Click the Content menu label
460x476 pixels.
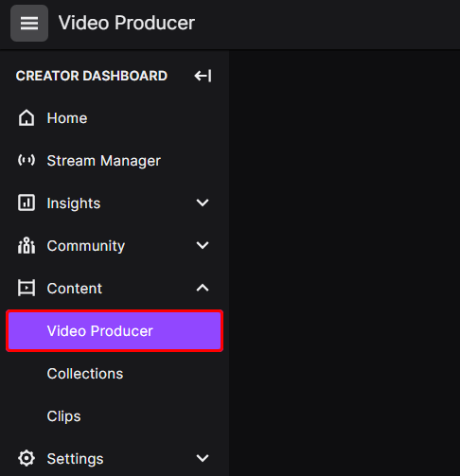coord(75,289)
